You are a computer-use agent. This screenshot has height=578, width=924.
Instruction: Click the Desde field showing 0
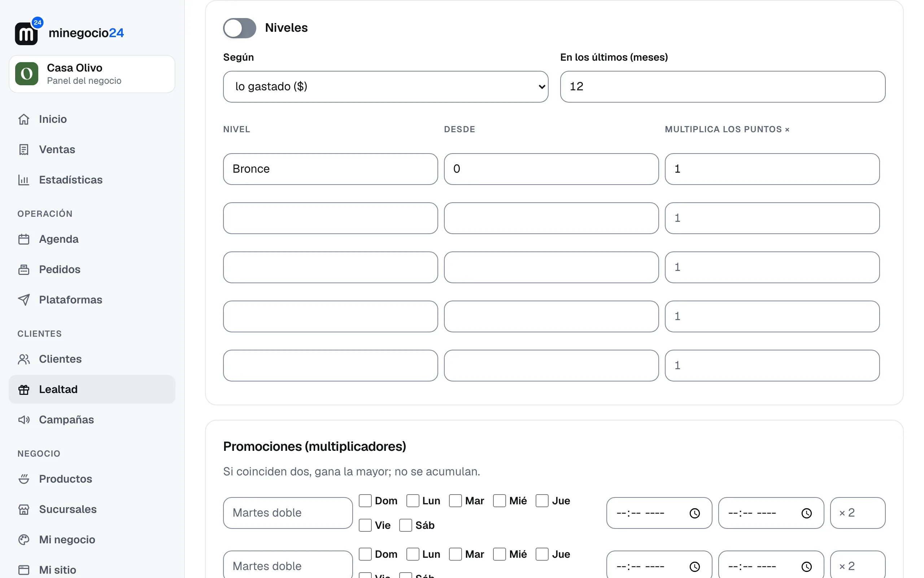pos(551,169)
